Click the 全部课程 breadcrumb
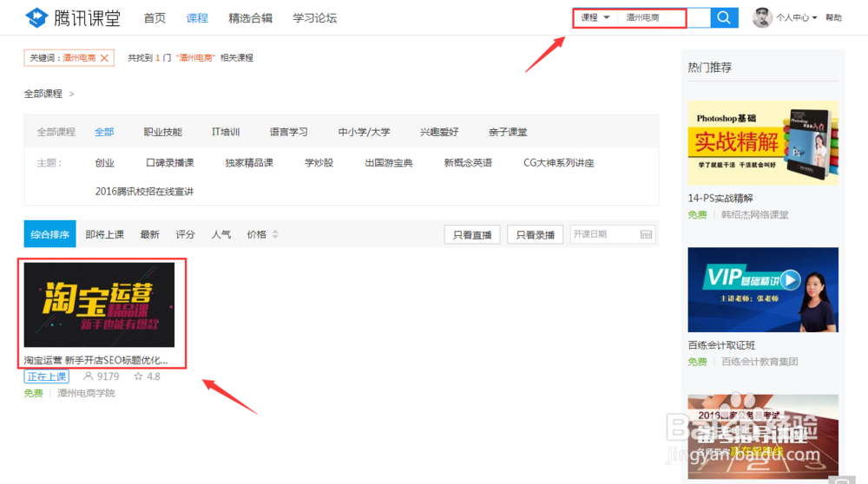 click(x=43, y=94)
